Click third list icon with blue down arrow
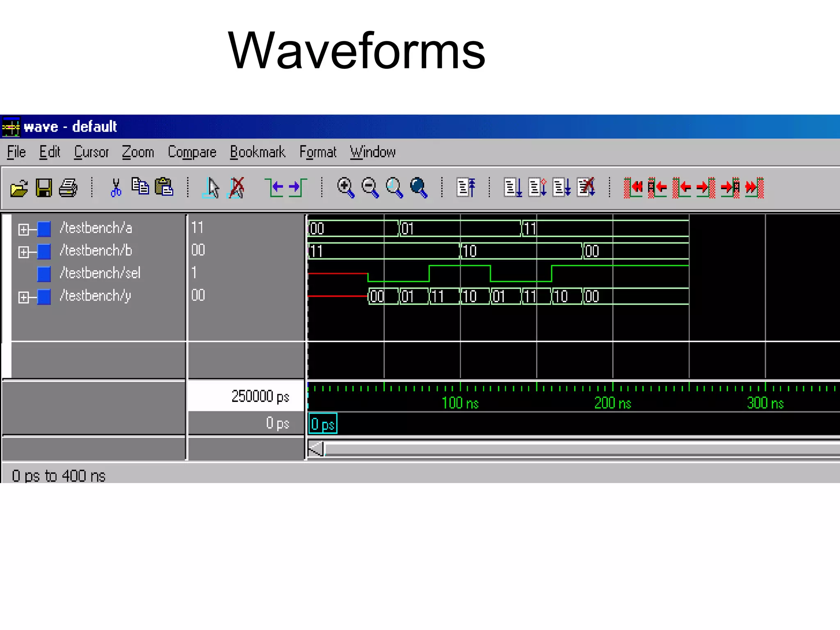Image resolution: width=840 pixels, height=630 pixels. [562, 188]
